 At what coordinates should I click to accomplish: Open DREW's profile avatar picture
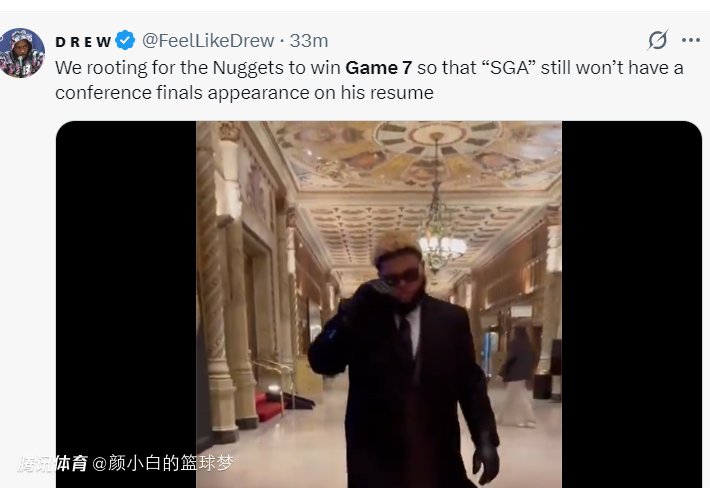pyautogui.click(x=22, y=53)
